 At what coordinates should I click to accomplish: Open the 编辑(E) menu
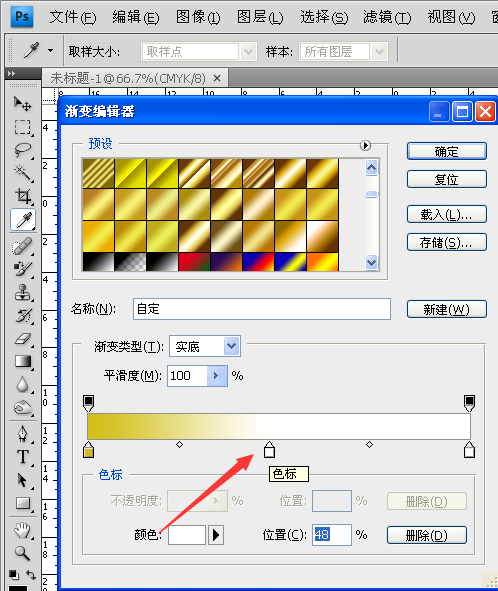tap(136, 17)
